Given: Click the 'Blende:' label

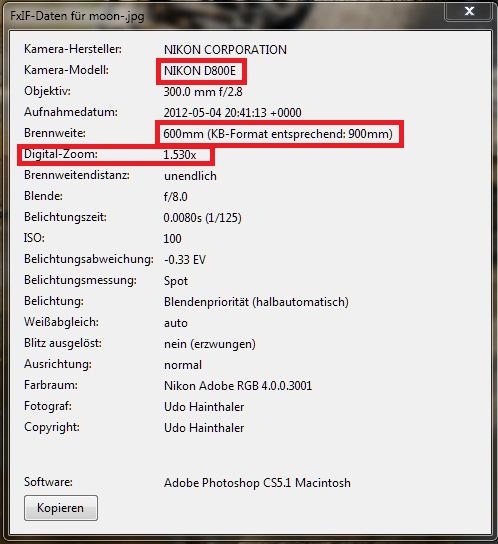Looking at the screenshot, I should coord(43,196).
